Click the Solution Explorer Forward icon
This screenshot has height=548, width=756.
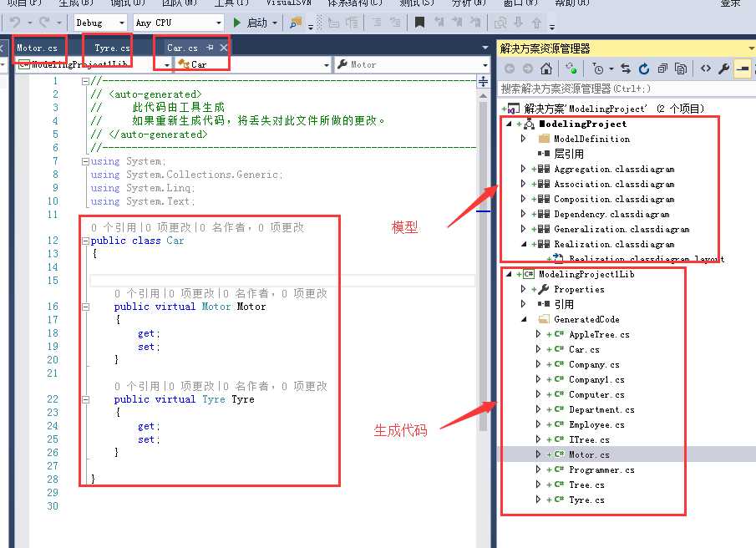coord(528,69)
